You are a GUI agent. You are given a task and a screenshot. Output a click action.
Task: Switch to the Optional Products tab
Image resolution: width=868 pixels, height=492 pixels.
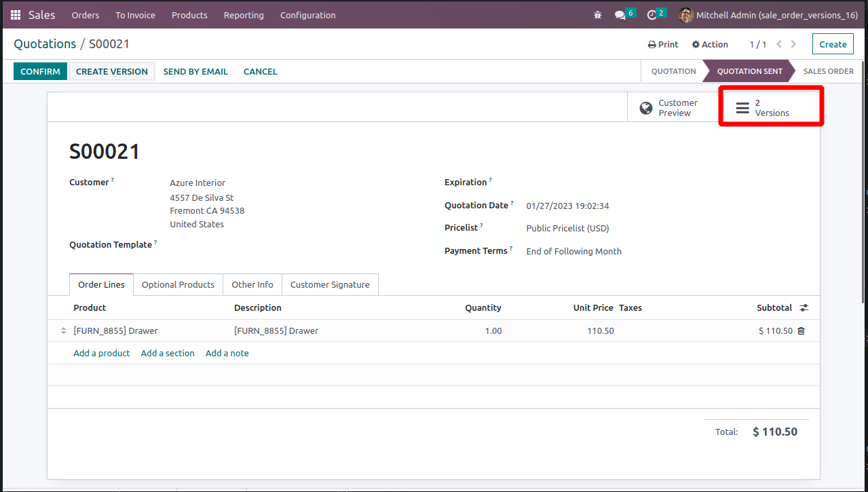tap(178, 285)
